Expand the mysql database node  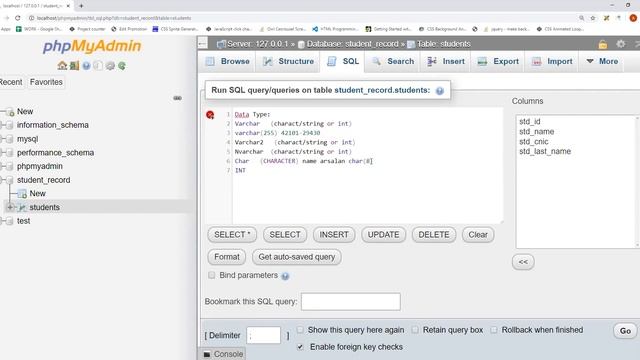(3, 139)
